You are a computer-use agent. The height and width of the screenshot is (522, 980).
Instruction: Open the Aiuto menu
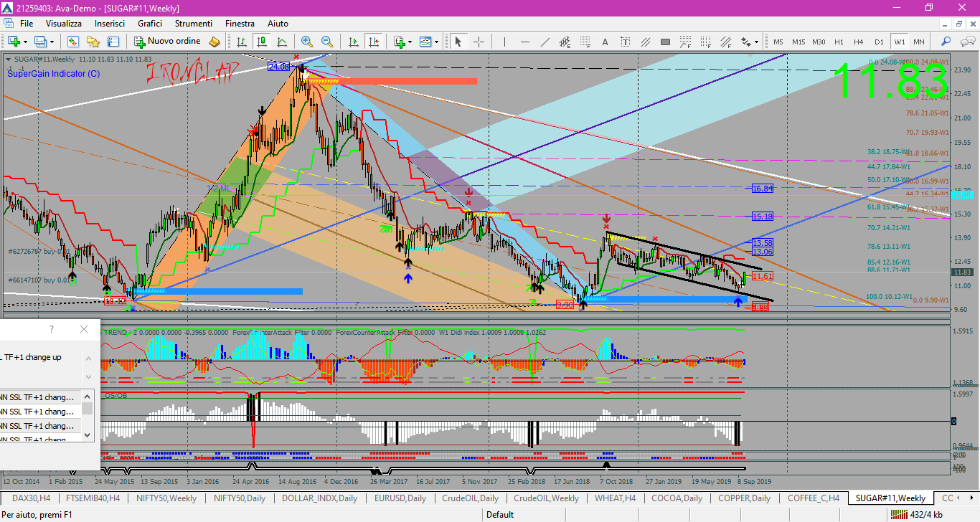[278, 24]
